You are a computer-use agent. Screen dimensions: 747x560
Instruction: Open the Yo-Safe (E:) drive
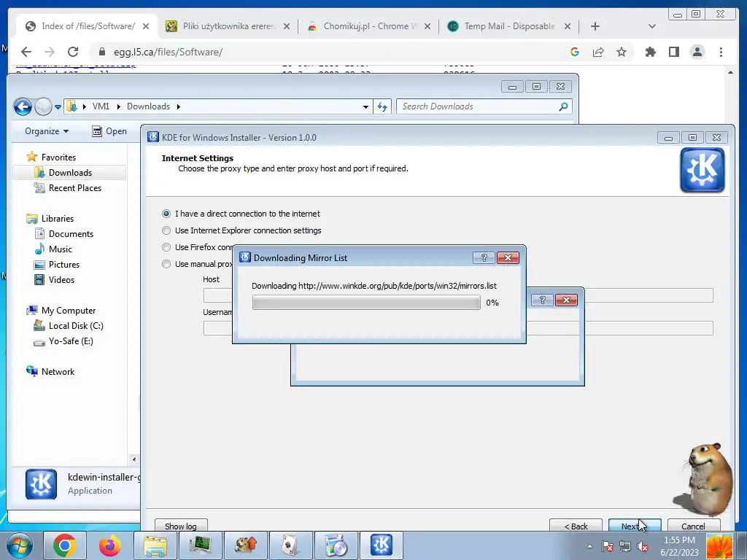pos(71,341)
